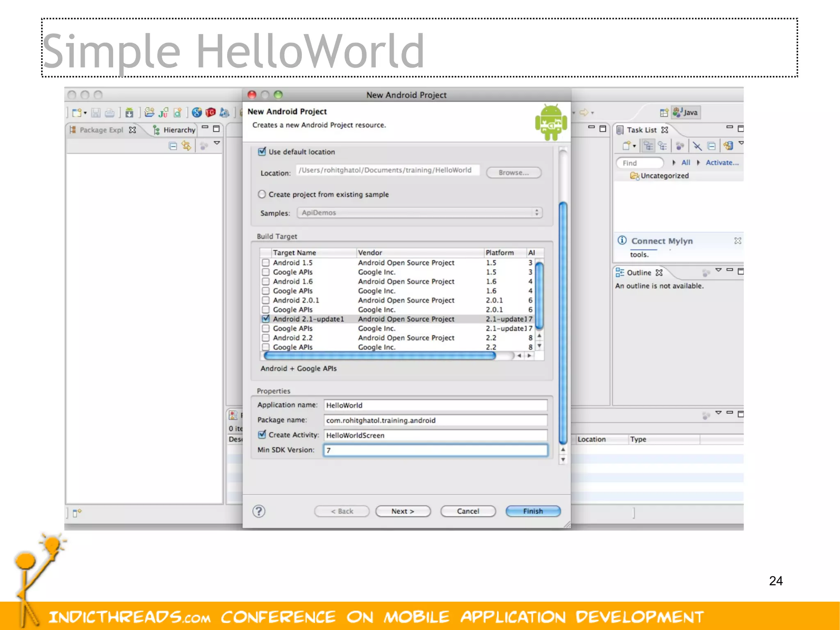Screen dimensions: 840x630
Task: Click the Uncategorized folder in Task List
Action: tap(660, 176)
